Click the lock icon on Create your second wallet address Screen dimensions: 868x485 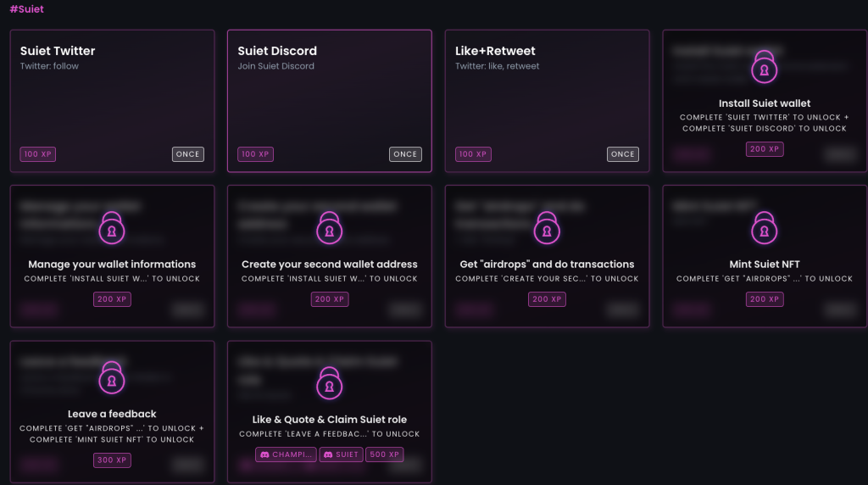(x=330, y=227)
